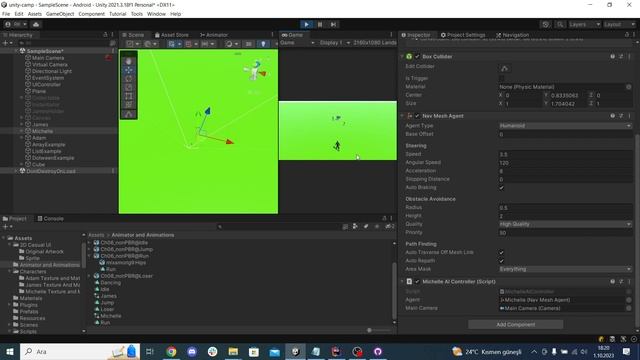Toggle Auto Braking checkbox
This screenshot has width=640, height=360.
click(502, 188)
